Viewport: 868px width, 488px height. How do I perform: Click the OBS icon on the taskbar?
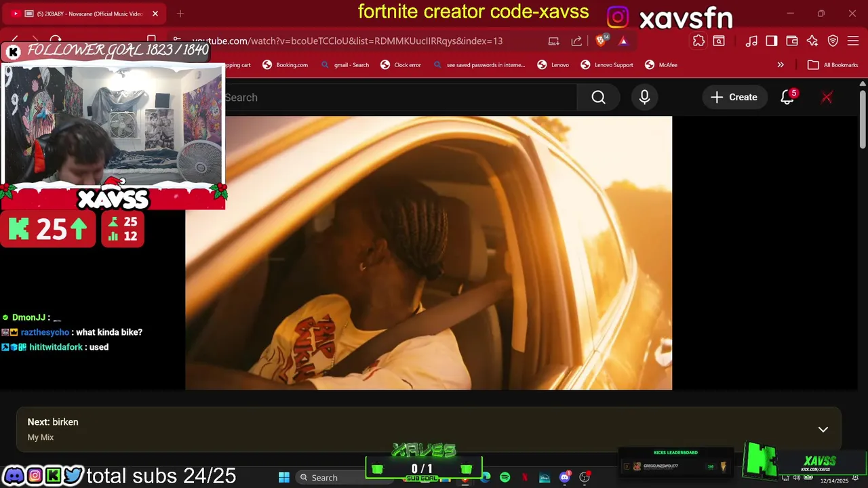[x=585, y=477]
